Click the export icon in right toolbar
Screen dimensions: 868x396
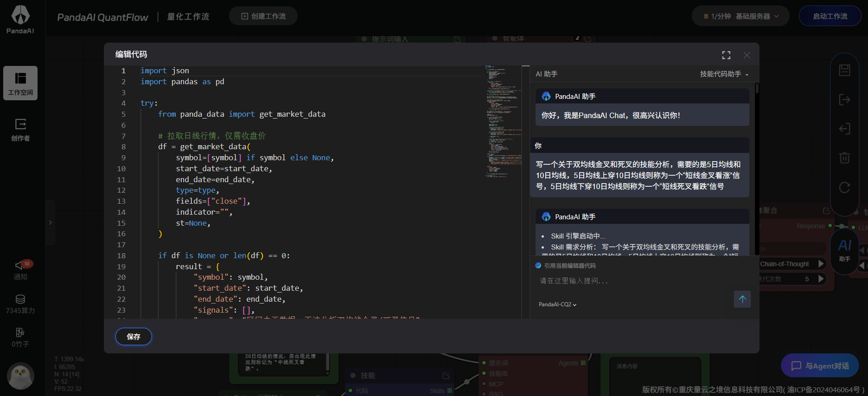pyautogui.click(x=845, y=99)
